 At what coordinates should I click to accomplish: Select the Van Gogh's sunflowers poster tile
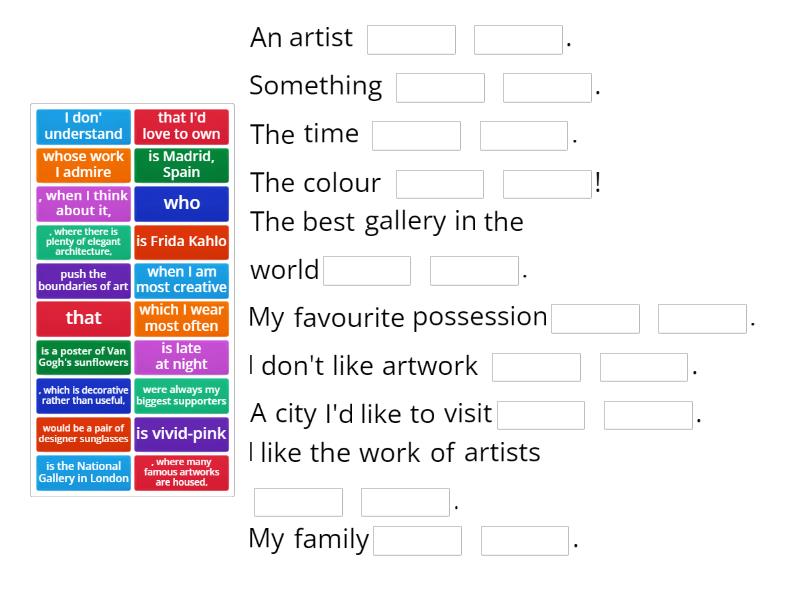coord(84,357)
